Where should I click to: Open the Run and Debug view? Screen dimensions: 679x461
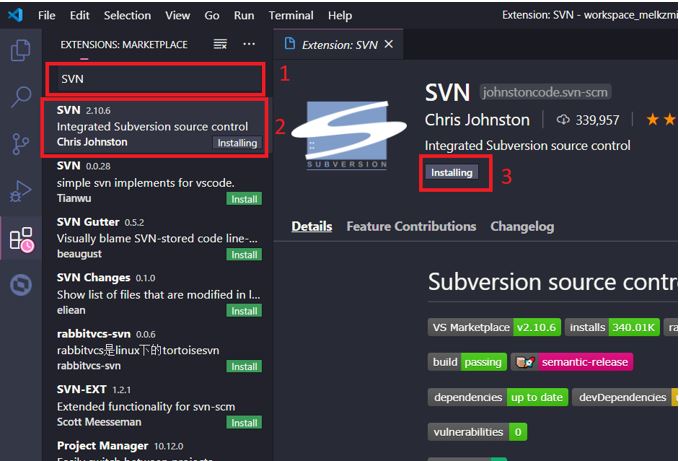tap(20, 191)
